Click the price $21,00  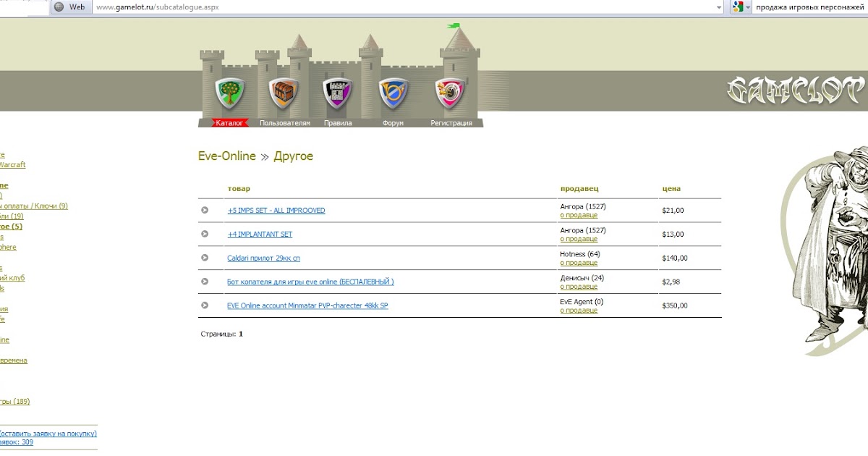(x=673, y=211)
